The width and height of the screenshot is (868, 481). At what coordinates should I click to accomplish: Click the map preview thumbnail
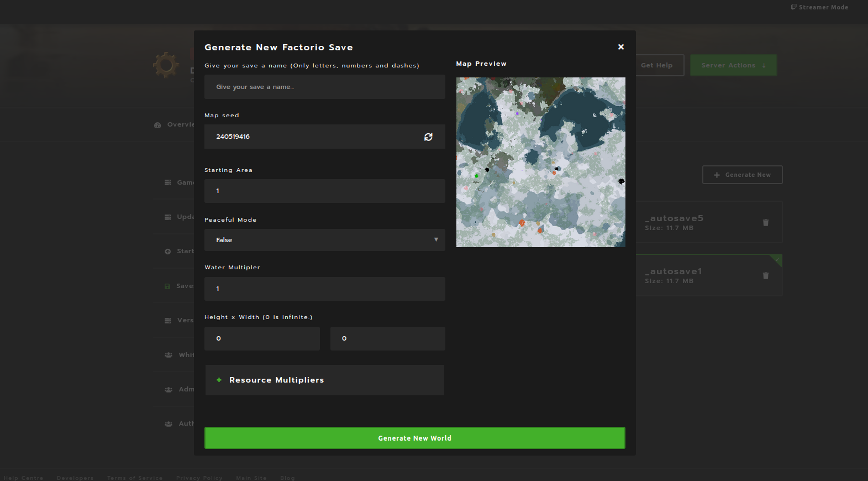(541, 162)
